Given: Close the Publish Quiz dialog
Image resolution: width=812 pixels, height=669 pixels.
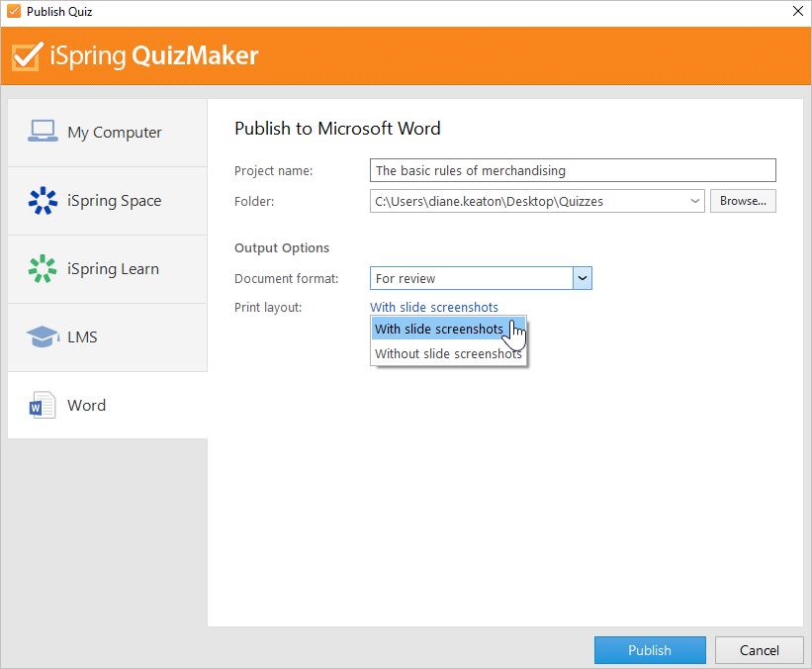Looking at the screenshot, I should tap(798, 11).
